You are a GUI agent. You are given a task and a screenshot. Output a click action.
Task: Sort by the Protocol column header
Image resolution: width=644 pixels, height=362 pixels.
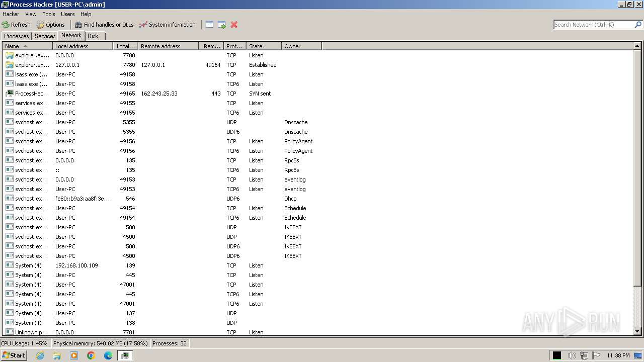point(235,46)
